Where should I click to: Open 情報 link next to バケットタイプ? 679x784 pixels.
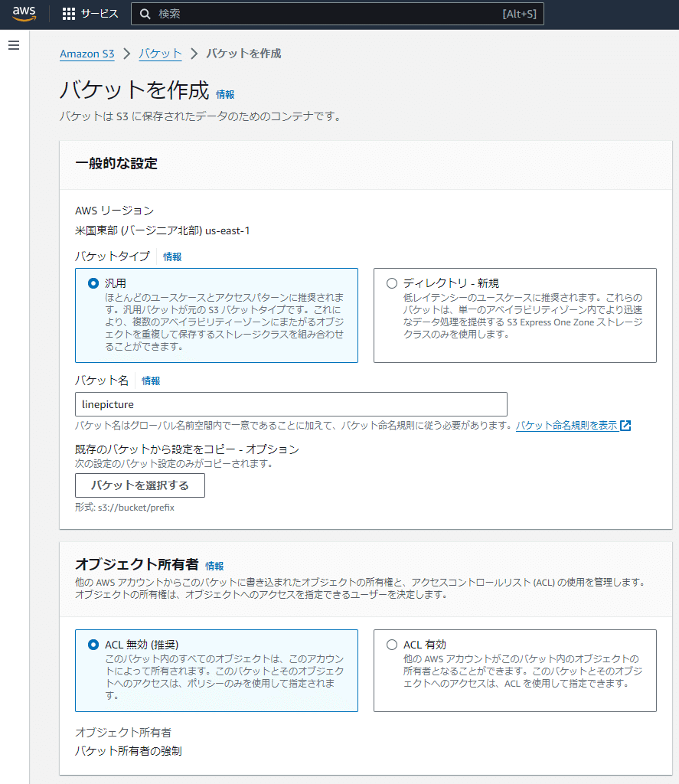coord(172,256)
